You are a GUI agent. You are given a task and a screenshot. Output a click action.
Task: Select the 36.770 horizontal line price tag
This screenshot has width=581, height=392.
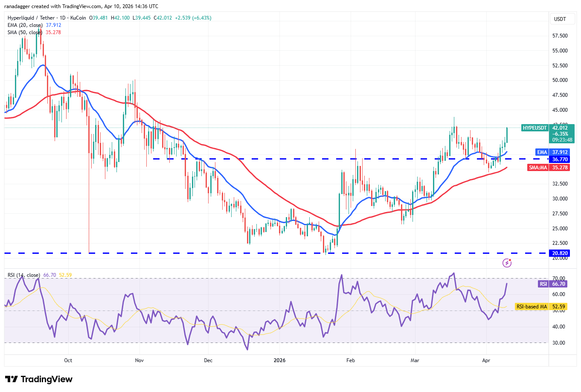560,160
